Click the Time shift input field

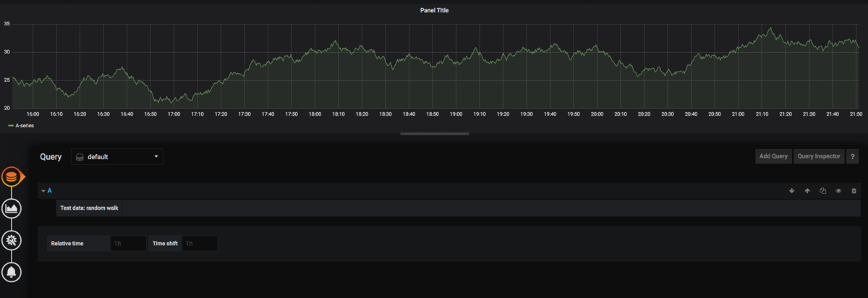pos(200,244)
